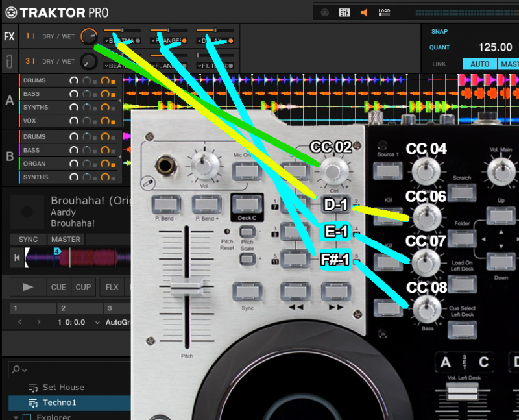Select hotcue slot 2
This screenshot has width=519, height=420.
coord(80,308)
